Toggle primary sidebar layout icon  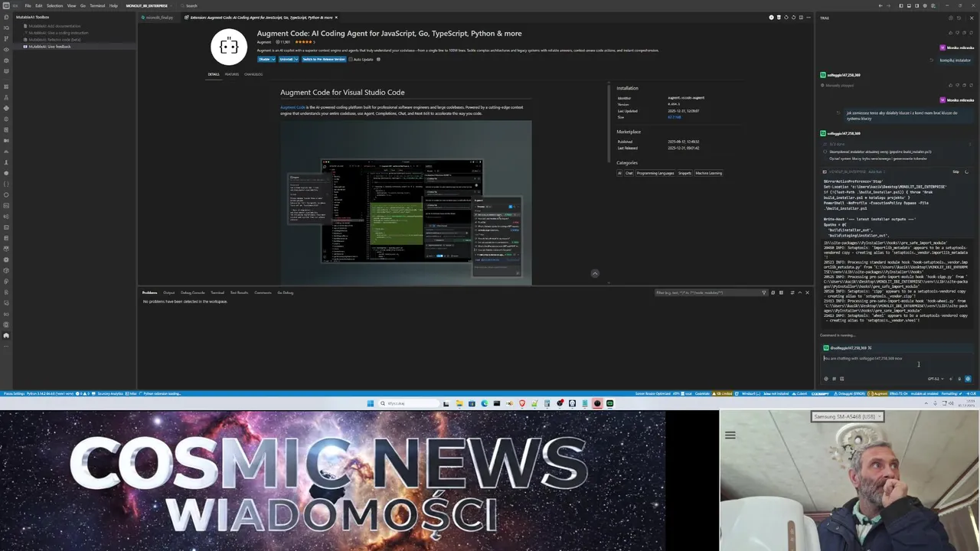(903, 5)
